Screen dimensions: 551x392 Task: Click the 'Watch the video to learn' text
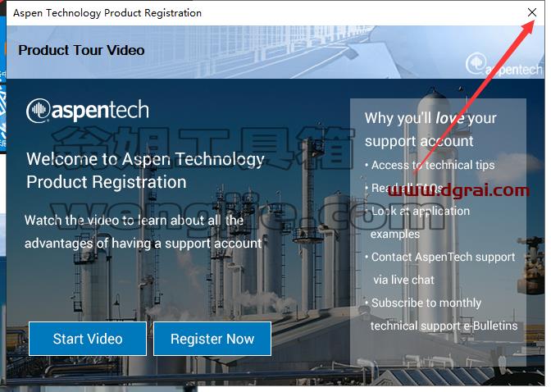143,232
